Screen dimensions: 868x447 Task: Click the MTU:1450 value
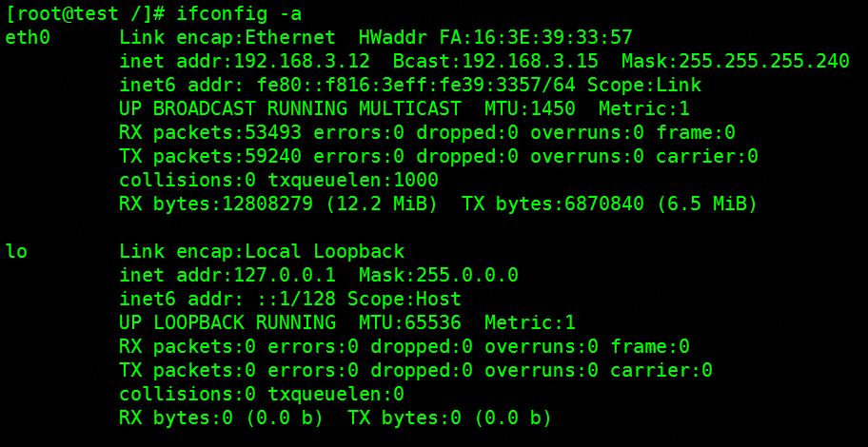coord(530,109)
